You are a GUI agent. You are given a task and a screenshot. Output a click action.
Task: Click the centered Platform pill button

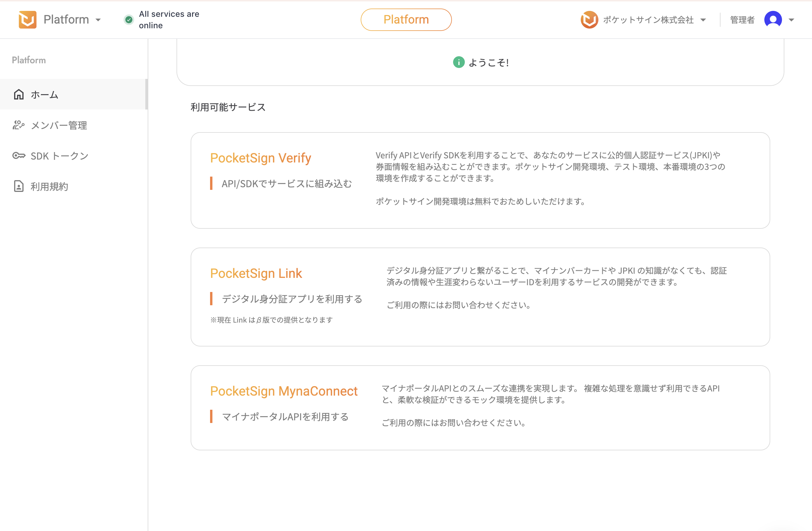click(x=406, y=20)
